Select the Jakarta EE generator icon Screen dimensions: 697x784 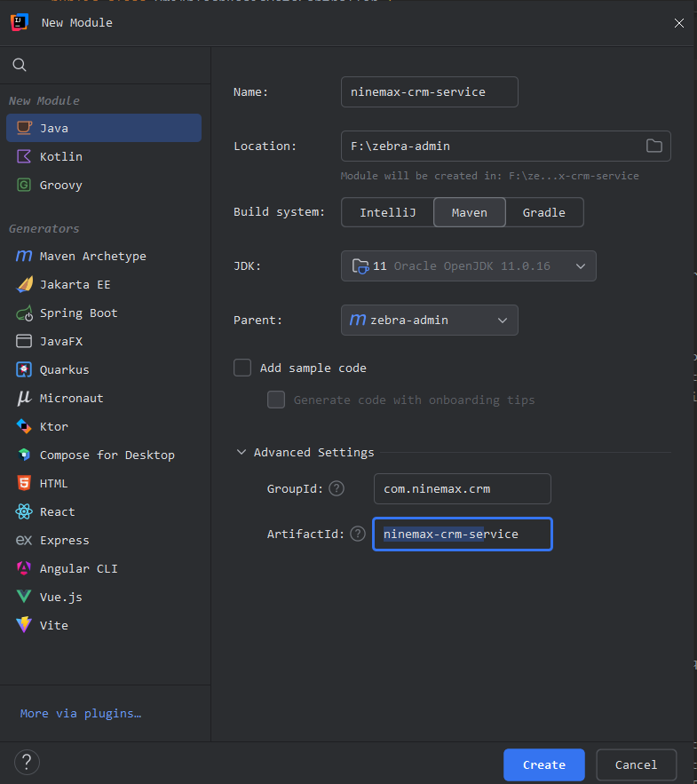tap(24, 284)
